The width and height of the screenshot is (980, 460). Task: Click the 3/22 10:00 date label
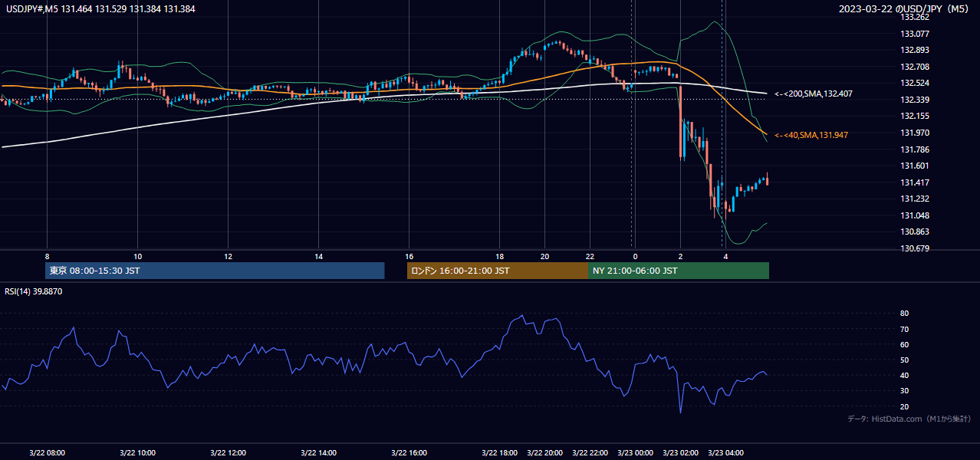click(137, 452)
